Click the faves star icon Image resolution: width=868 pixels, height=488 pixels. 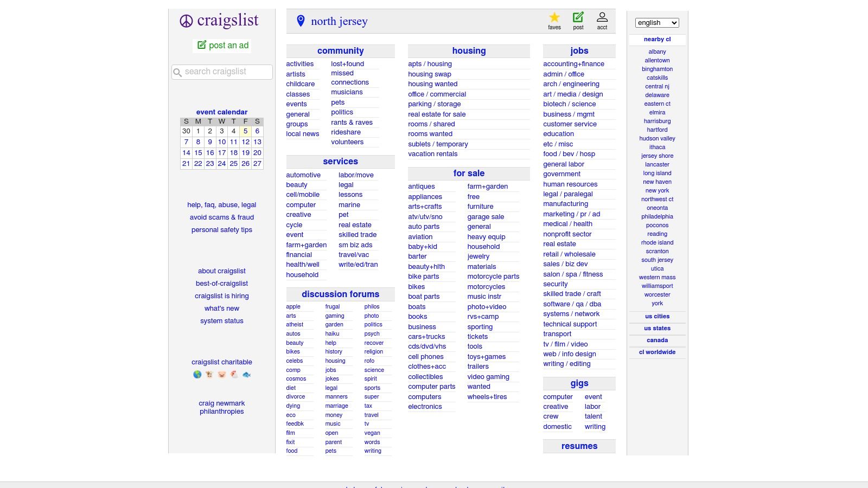554,17
